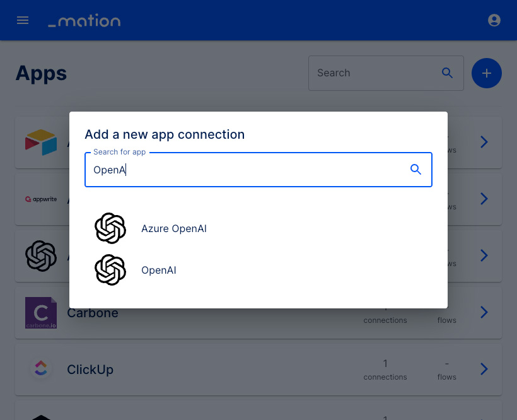Open the hamburger navigation menu
This screenshot has height=420, width=517.
[x=23, y=20]
